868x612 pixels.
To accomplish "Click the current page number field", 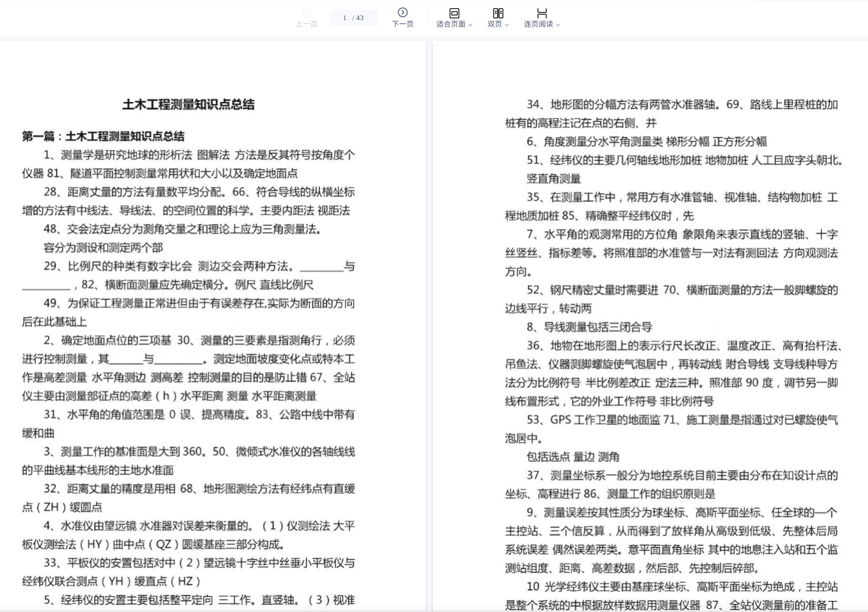I will point(345,18).
